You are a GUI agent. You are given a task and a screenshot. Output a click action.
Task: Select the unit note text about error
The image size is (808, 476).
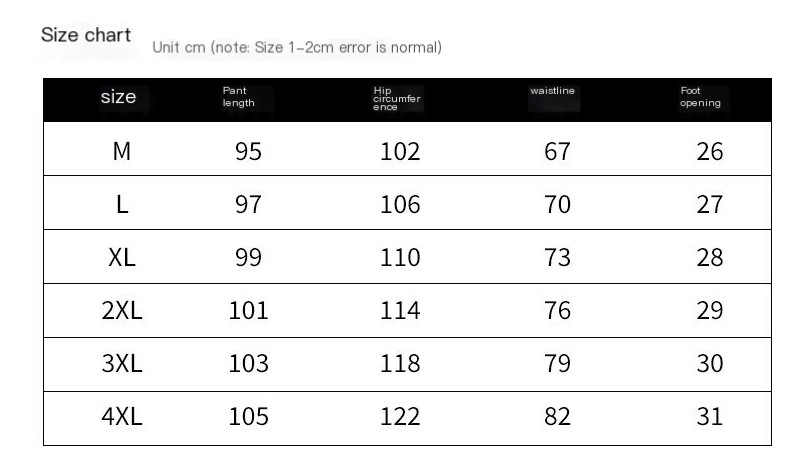pyautogui.click(x=297, y=47)
